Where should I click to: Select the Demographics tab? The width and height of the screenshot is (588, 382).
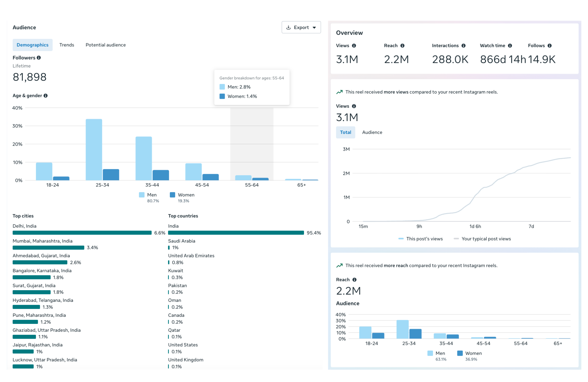[32, 45]
